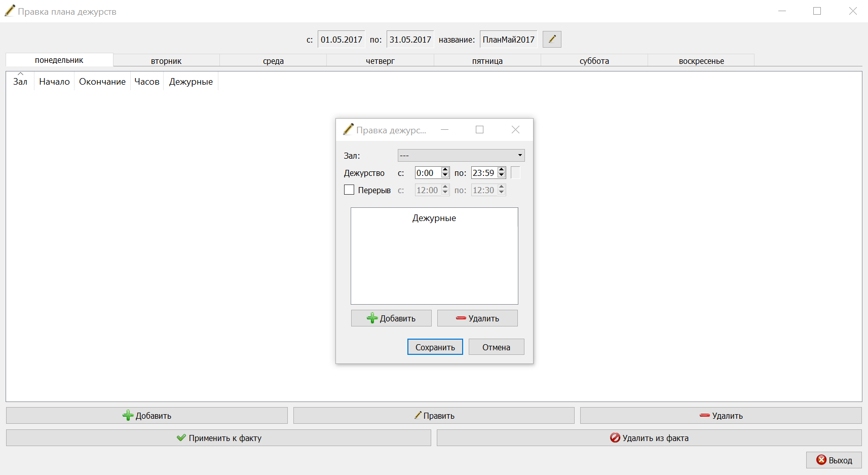Viewport: 868px width, 475px height.
Task: Go to the суббота tab
Action: 594,61
